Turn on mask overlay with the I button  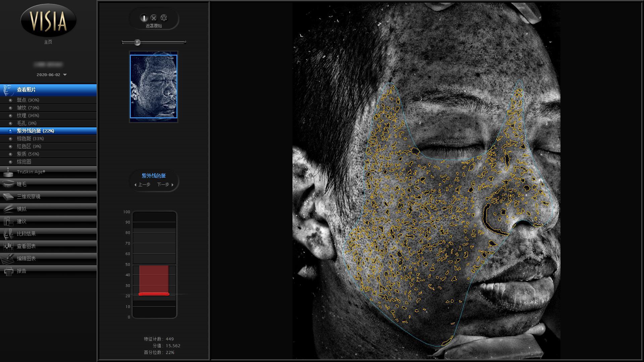pyautogui.click(x=144, y=18)
